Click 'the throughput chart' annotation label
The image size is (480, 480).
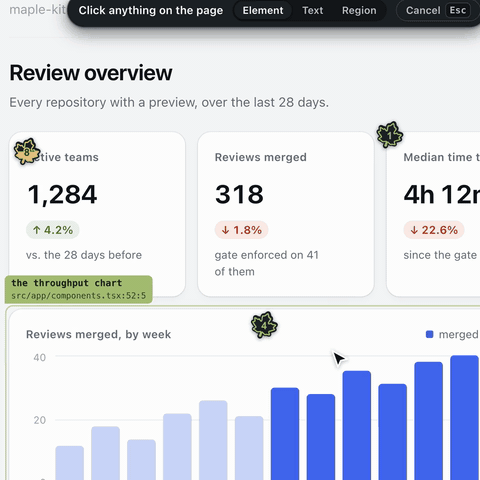point(67,283)
